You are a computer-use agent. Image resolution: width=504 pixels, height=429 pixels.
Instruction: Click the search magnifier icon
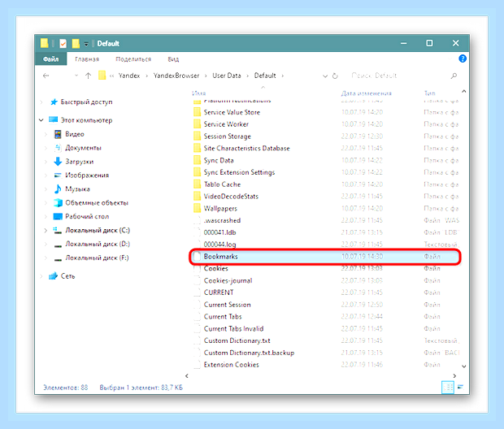coord(454,76)
